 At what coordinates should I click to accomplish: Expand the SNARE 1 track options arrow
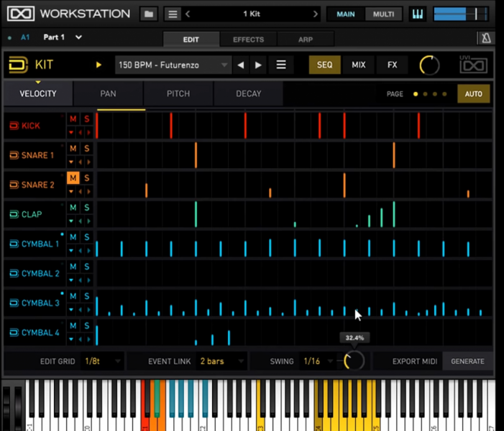(x=71, y=162)
